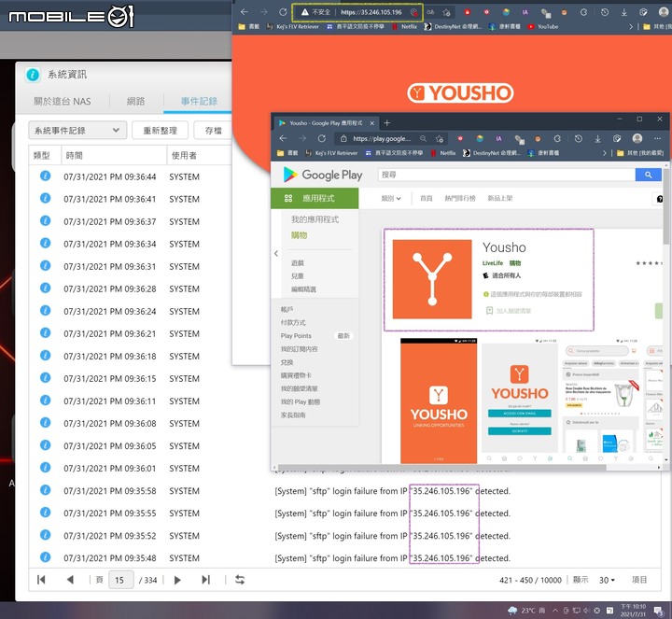Screen dimensions: 672x619
Task: Reload the 35.246.105.196 browser page
Action: (x=283, y=12)
